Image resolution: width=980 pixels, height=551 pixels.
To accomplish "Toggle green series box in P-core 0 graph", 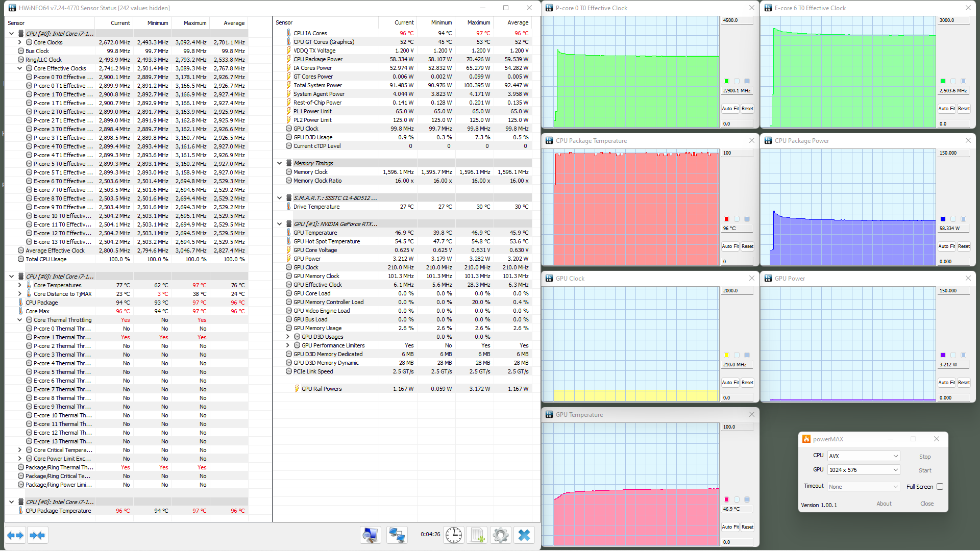I will (x=726, y=81).
